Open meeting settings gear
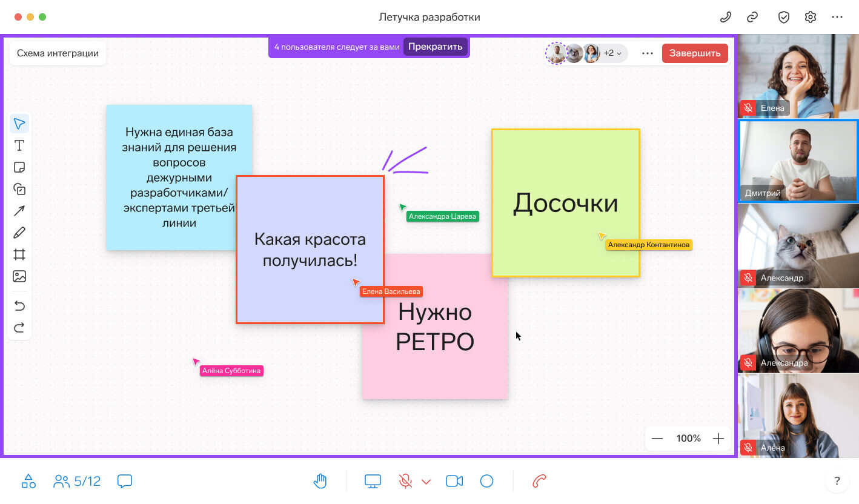 [x=811, y=17]
